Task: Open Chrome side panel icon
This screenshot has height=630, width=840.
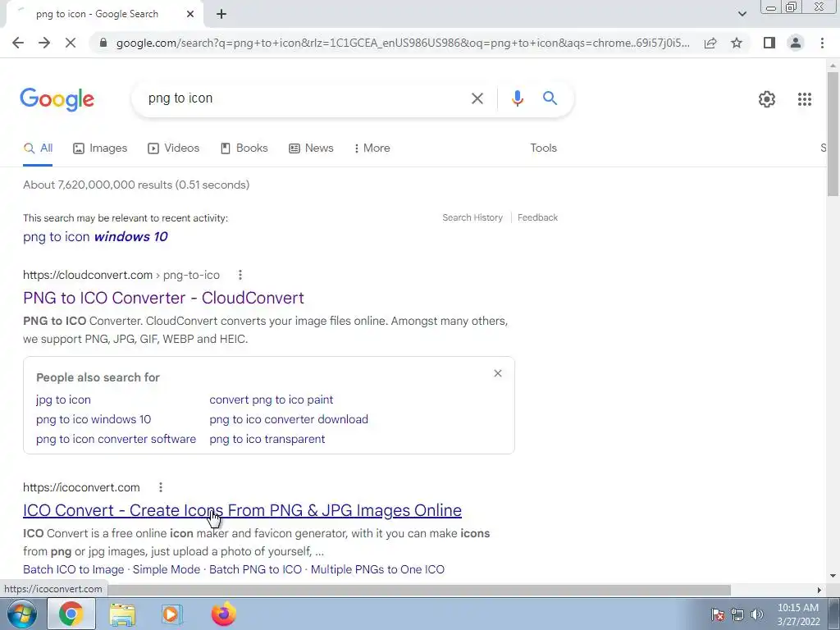Action: (769, 43)
